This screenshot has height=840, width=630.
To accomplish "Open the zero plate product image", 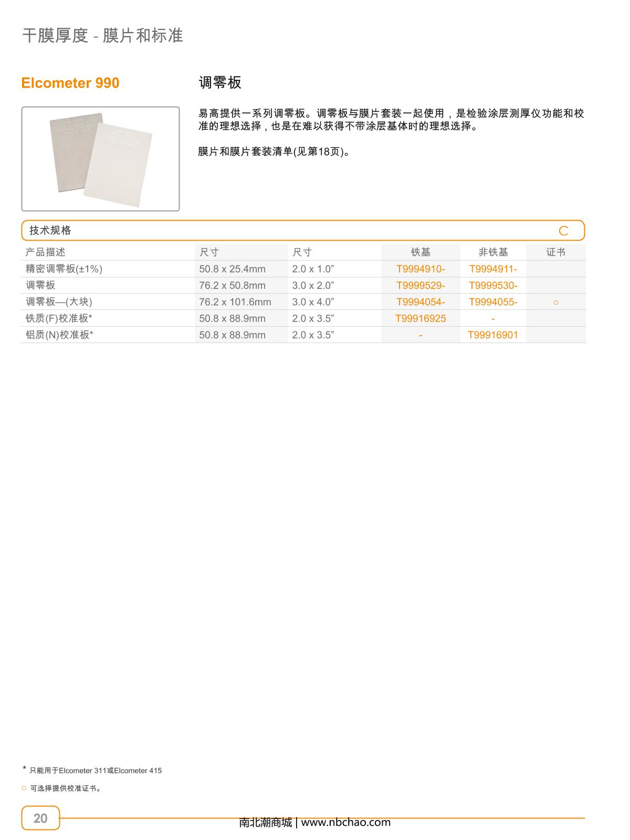I will point(100,159).
